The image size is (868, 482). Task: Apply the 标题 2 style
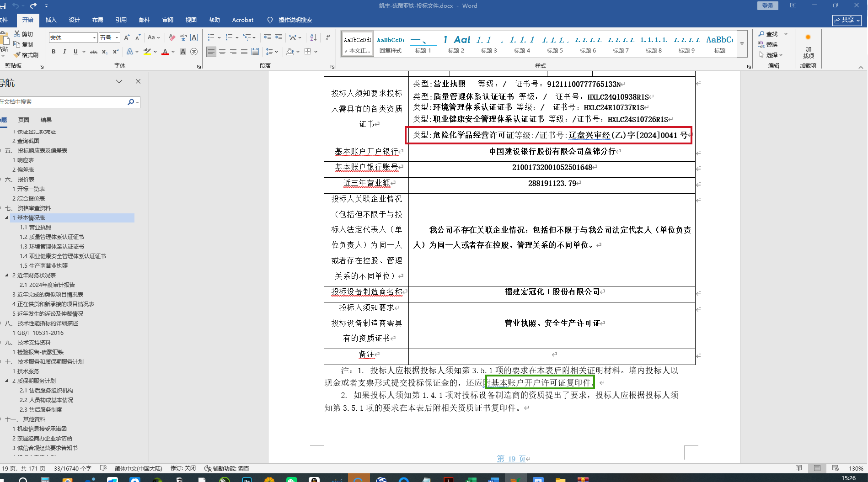[456, 44]
